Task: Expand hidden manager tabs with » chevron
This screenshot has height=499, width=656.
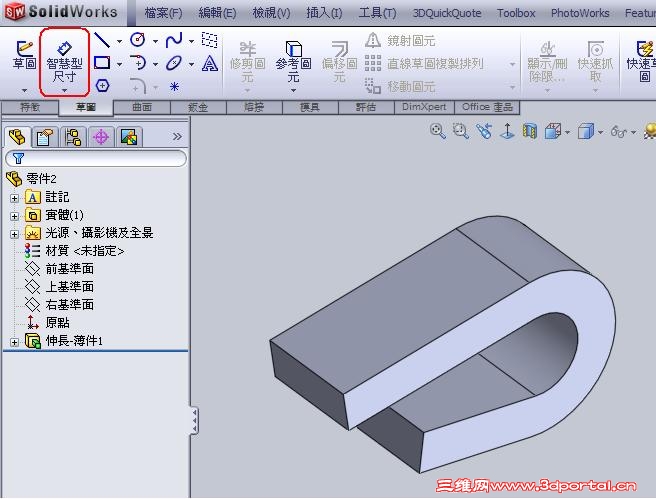Action: (177, 136)
